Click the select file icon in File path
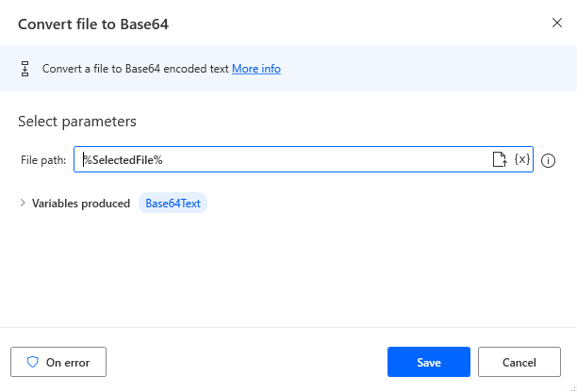 point(500,159)
